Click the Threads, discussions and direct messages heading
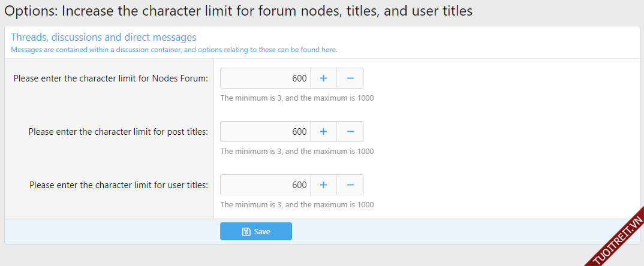 103,38
